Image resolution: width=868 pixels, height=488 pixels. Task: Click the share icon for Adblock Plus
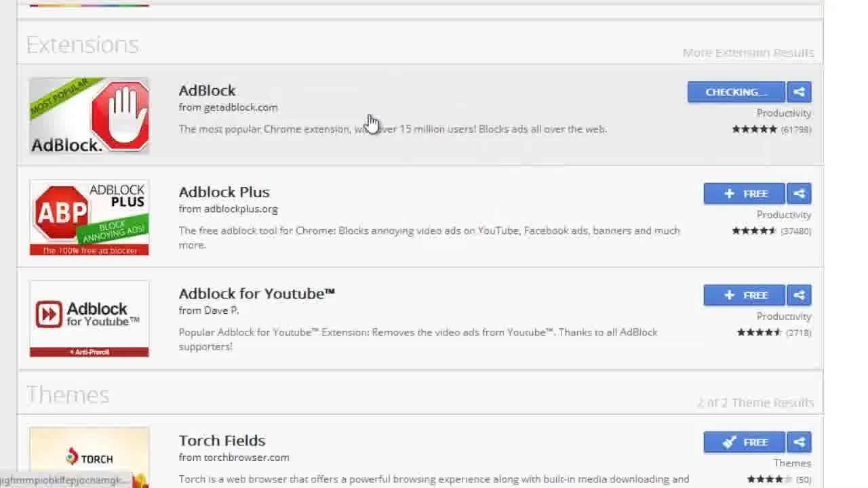coord(799,194)
